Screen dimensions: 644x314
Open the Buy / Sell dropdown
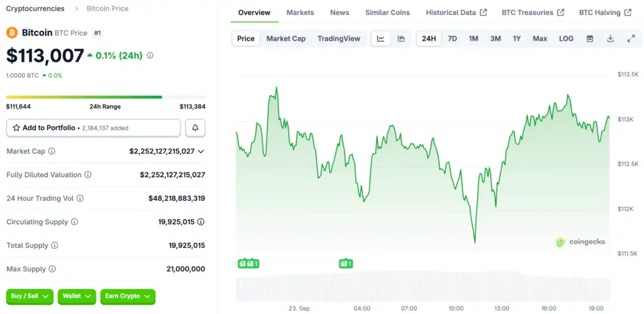pos(30,296)
